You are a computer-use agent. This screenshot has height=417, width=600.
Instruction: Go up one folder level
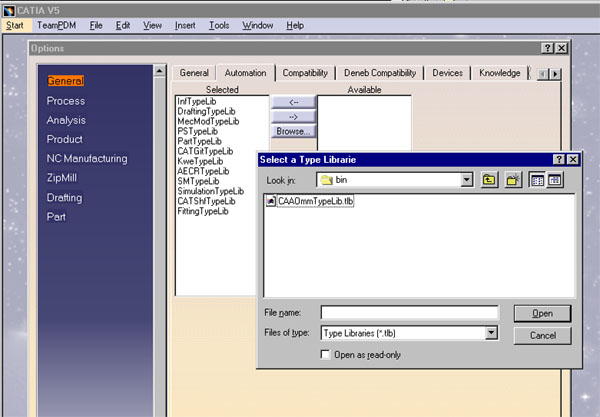point(489,180)
